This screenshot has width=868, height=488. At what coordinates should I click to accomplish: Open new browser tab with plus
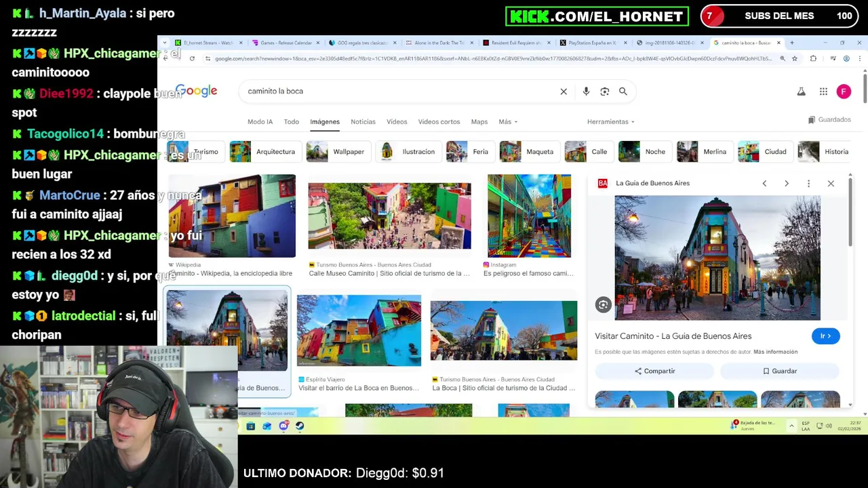tap(791, 43)
